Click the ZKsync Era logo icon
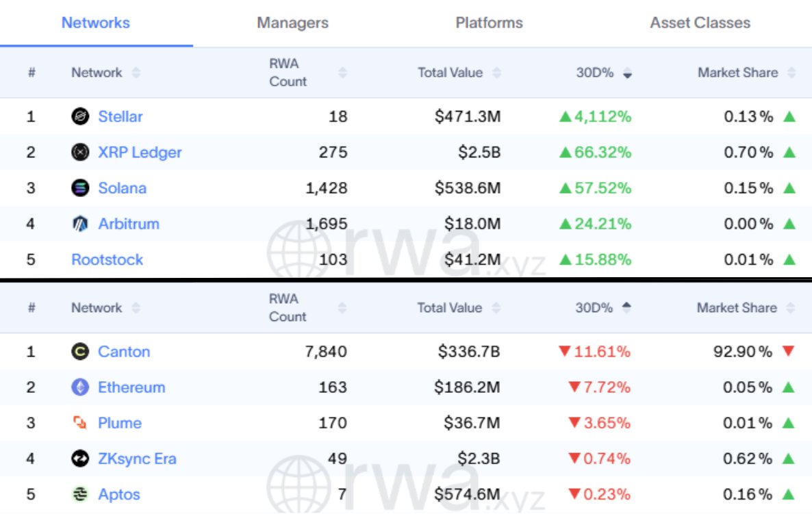812x514 pixels. (x=80, y=459)
